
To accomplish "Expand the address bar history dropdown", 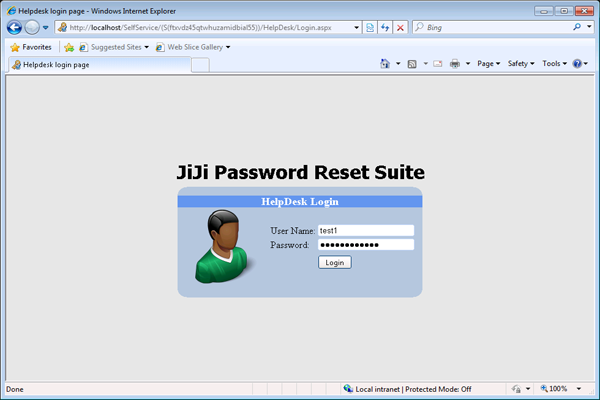I will pos(356,28).
